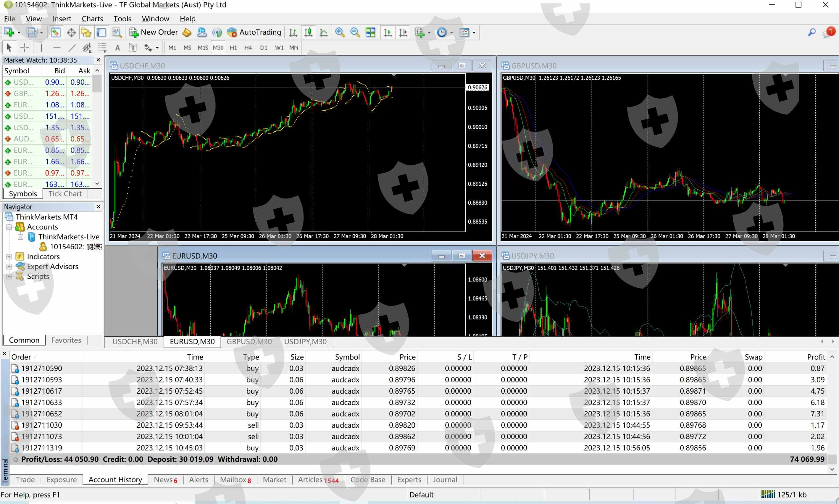Expand the Indicators tree node

pos(9,257)
